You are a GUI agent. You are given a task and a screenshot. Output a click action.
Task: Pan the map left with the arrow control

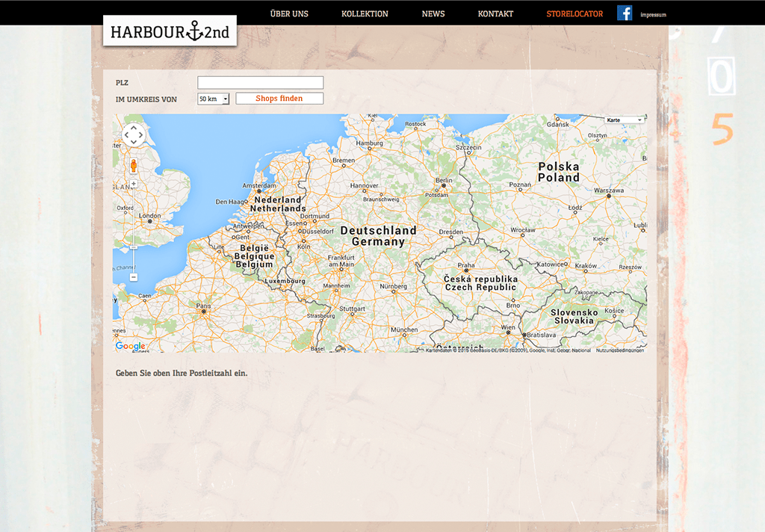click(x=126, y=135)
